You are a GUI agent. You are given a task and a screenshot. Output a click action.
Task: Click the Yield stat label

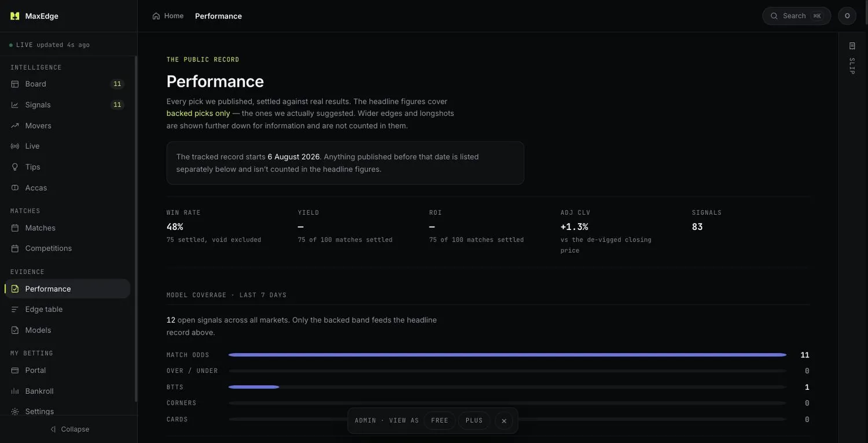[308, 213]
